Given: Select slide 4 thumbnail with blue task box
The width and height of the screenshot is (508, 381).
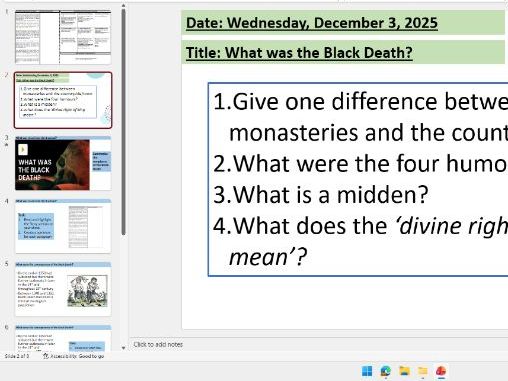Looking at the screenshot, I should (63, 226).
